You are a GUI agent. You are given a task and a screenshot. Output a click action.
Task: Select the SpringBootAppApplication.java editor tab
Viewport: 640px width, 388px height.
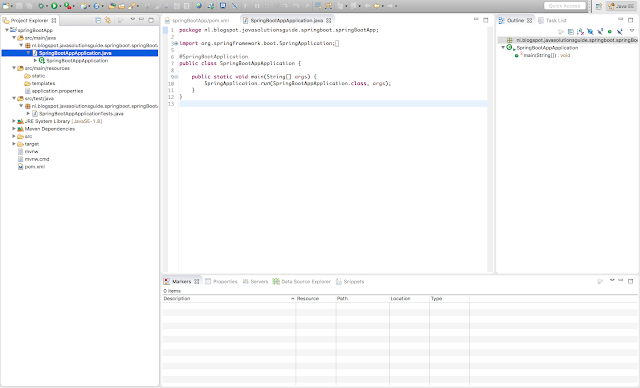[287, 20]
